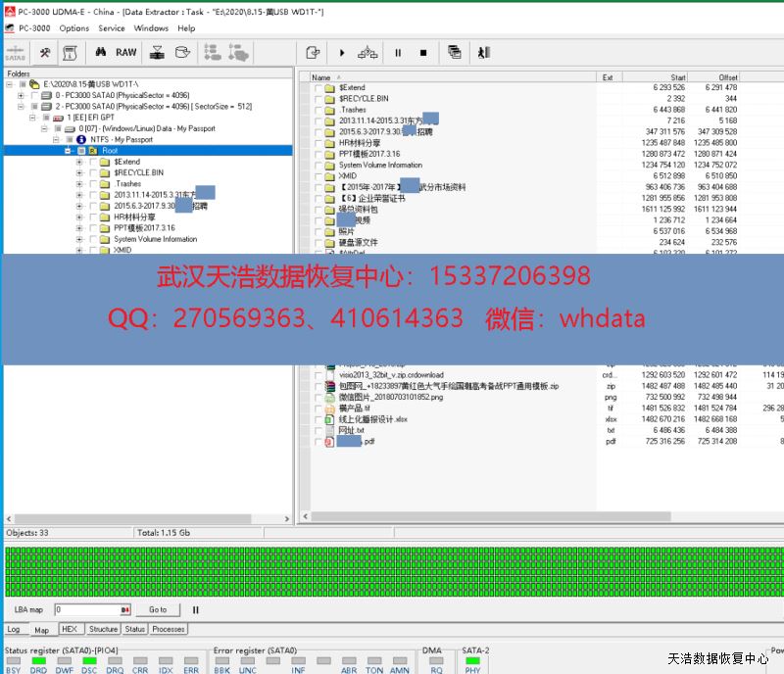
Task: Switch to the HEX tab
Action: [x=69, y=629]
